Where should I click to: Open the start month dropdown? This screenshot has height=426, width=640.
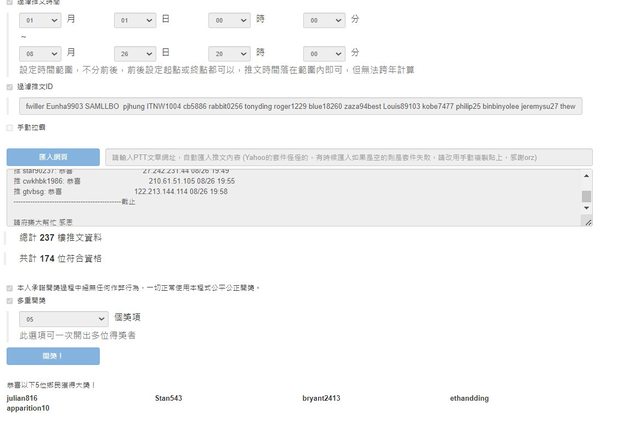[x=42, y=20]
